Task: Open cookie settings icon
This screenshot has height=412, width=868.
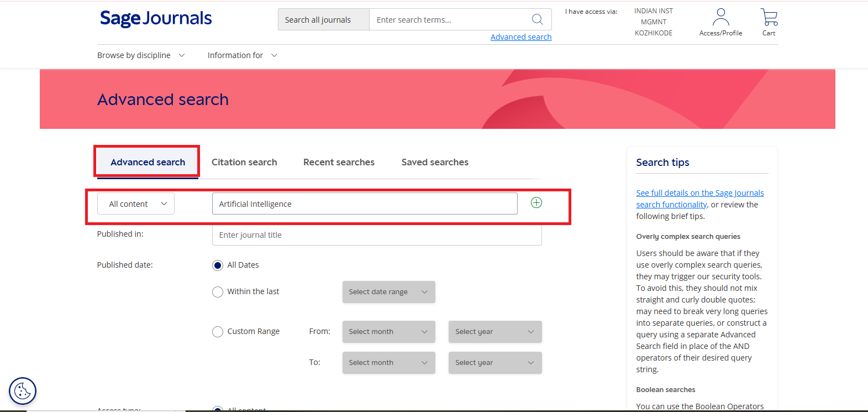Action: tap(23, 391)
